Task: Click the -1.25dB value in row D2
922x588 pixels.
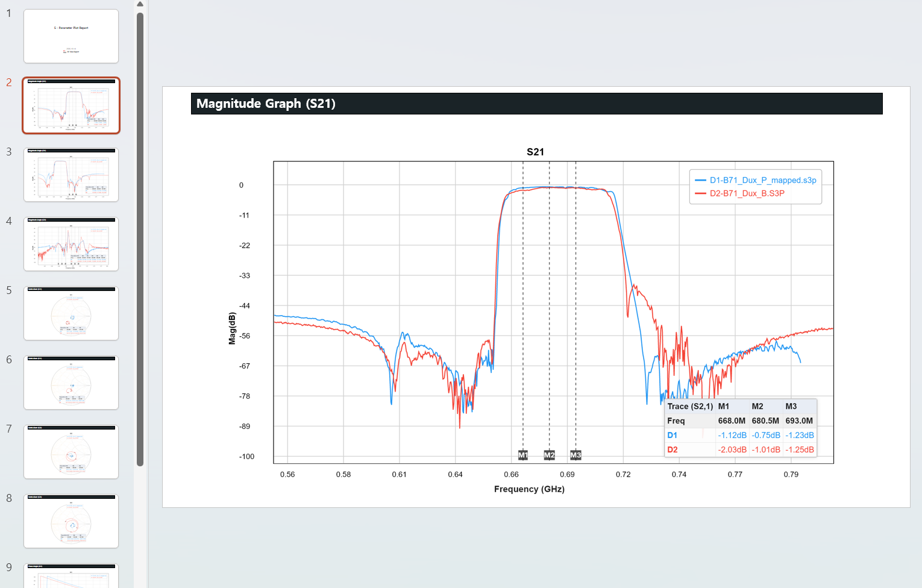Action: click(x=800, y=450)
